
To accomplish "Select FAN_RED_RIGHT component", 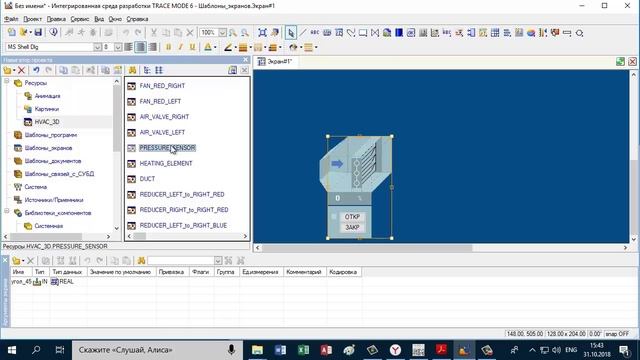I will [162, 86].
